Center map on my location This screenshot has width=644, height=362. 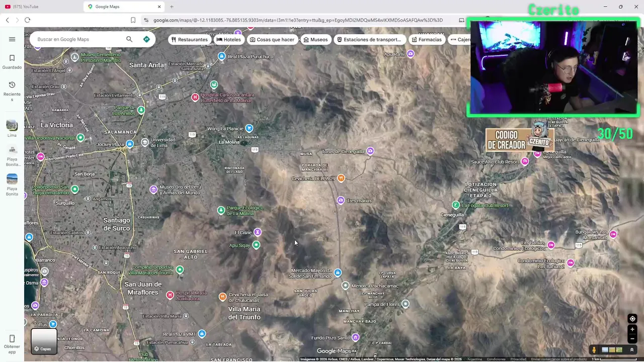point(632,319)
